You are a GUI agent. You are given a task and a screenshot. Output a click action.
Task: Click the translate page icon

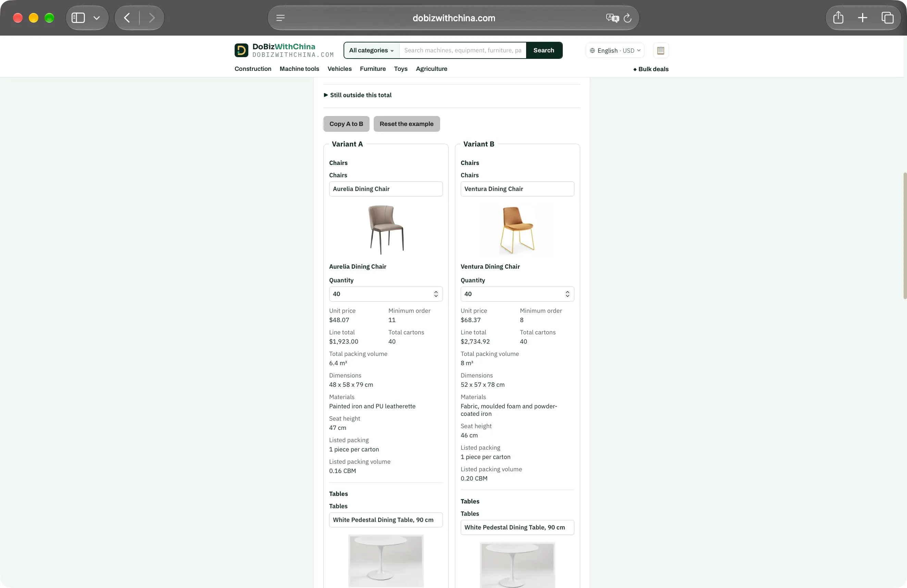(612, 18)
